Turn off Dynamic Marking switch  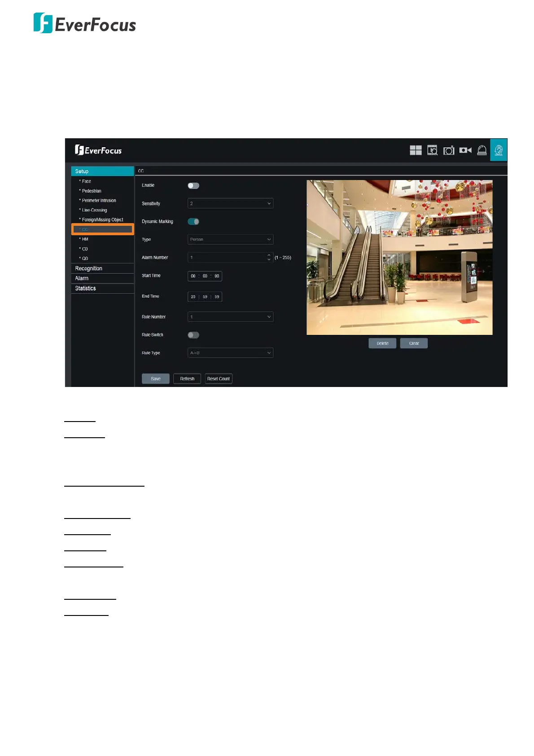pyautogui.click(x=193, y=222)
